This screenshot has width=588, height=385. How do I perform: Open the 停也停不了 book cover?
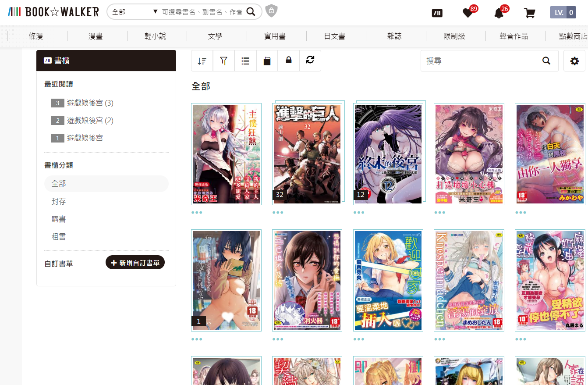[x=550, y=280]
